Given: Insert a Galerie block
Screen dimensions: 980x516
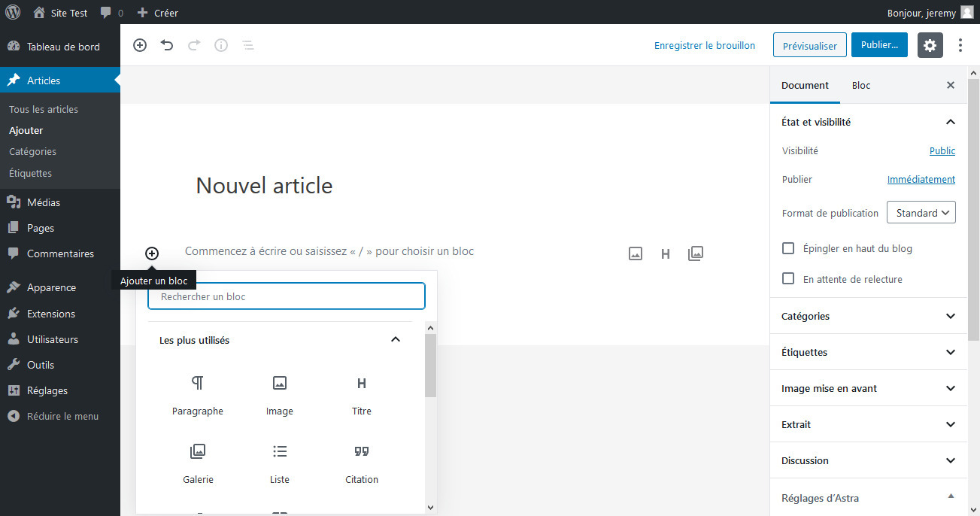Looking at the screenshot, I should (198, 464).
